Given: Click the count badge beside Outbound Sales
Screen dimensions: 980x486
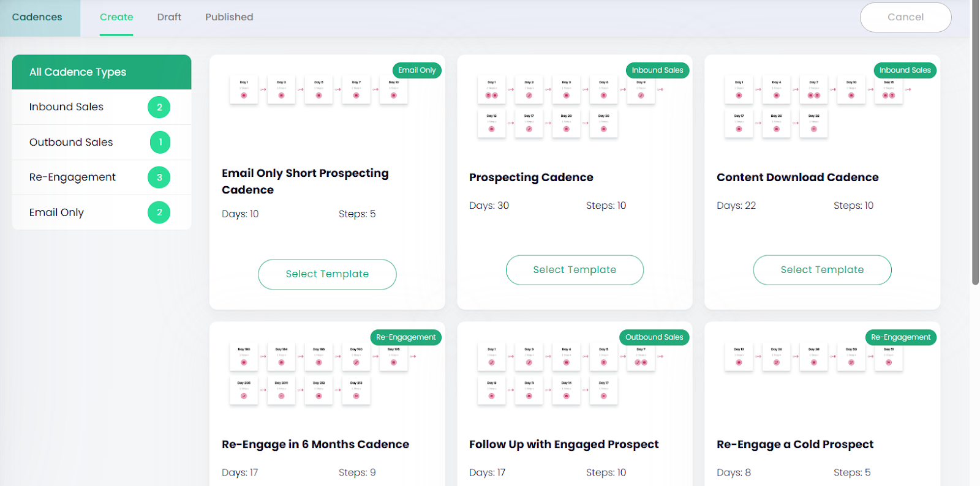Looking at the screenshot, I should coord(160,142).
